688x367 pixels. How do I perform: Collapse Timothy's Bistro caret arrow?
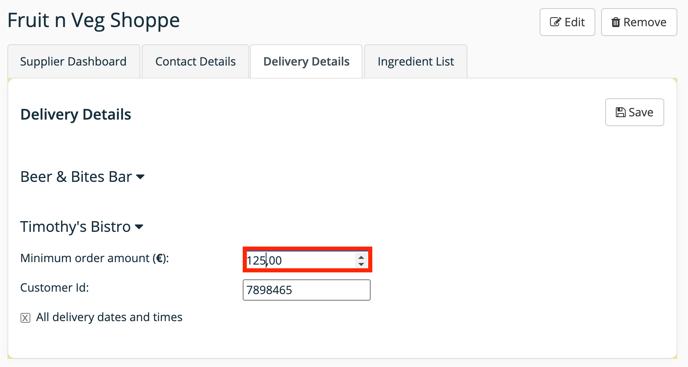139,227
